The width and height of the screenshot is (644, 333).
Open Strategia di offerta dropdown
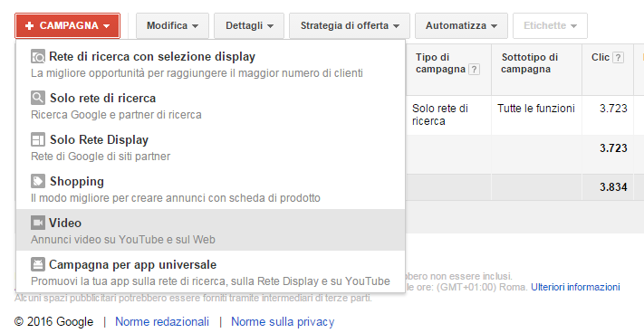(350, 26)
